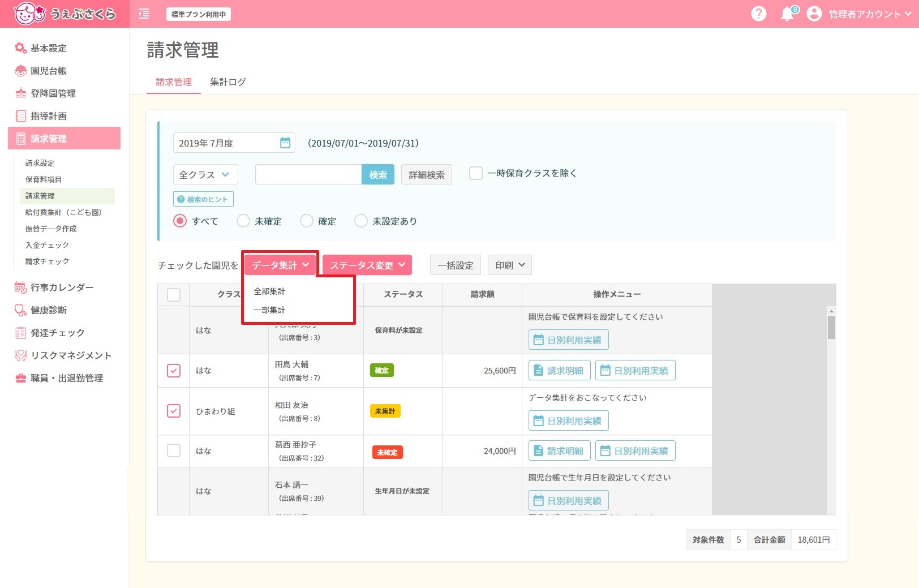Select the 請求管理 tab
919x588 pixels.
click(x=174, y=82)
